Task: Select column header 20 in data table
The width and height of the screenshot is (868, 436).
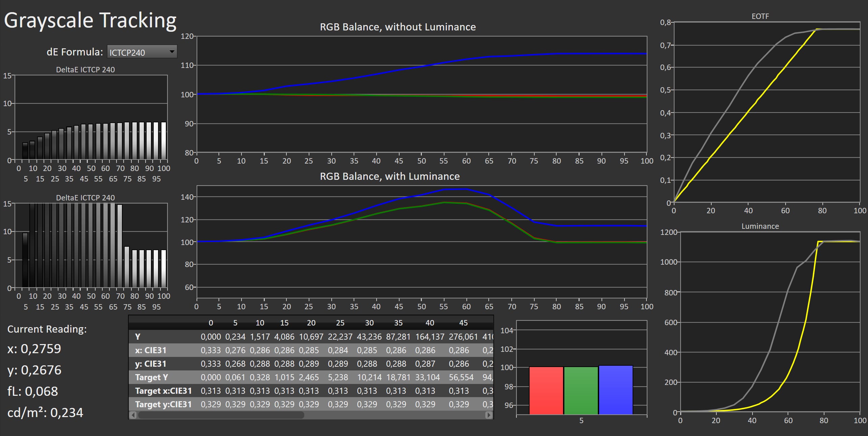Action: 311,323
